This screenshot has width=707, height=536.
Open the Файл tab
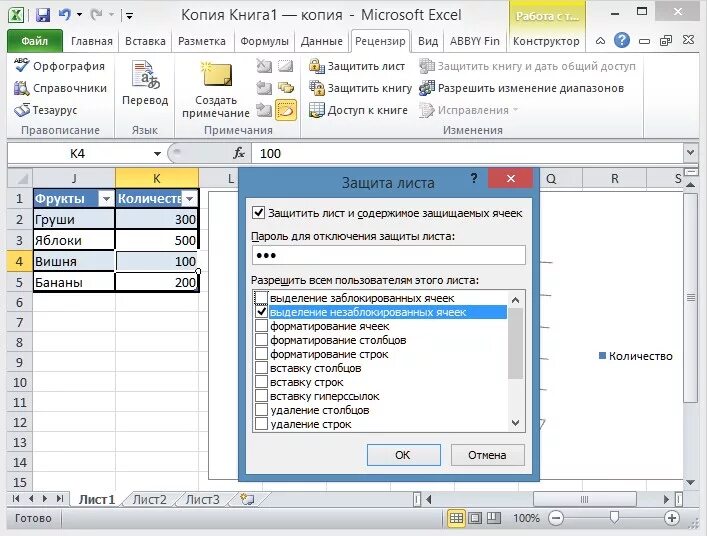tap(35, 41)
